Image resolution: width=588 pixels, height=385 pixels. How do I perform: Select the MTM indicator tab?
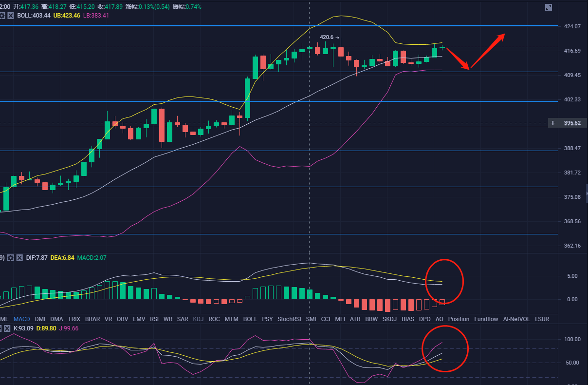pyautogui.click(x=231, y=319)
